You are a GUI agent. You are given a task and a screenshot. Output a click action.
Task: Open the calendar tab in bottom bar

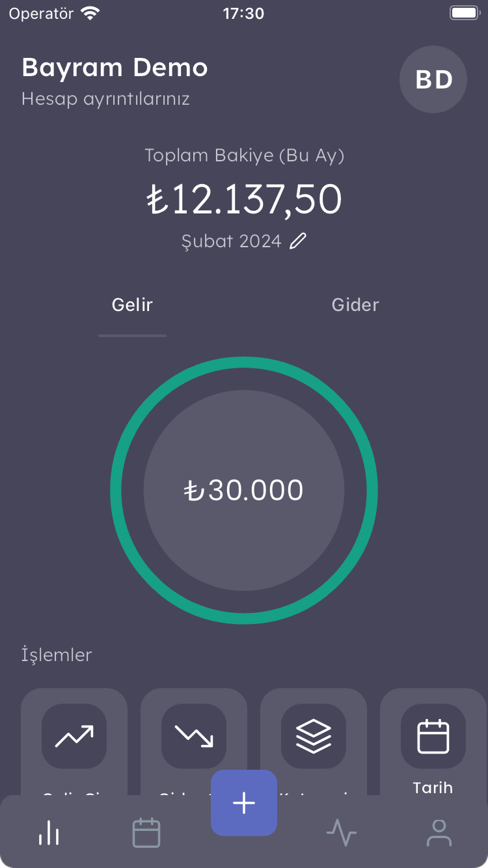pos(146,832)
